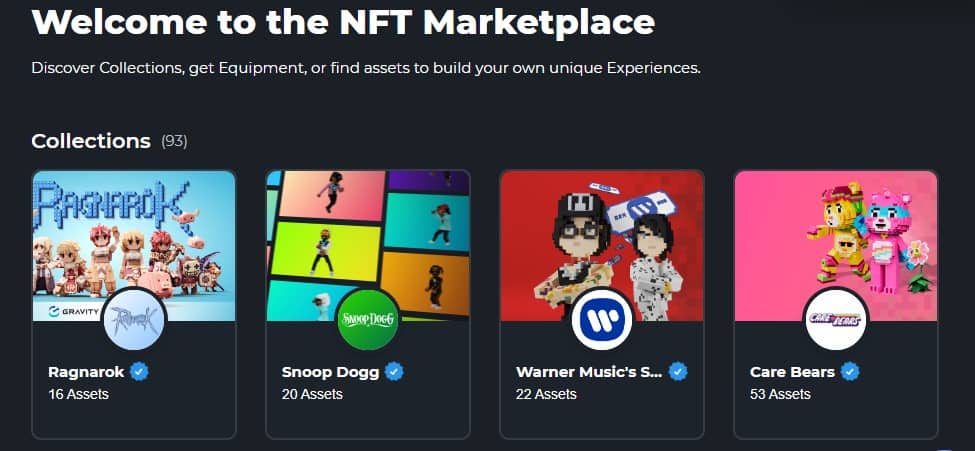Click the blue Warner Music logo avatar
Screen dimensions: 975x451
click(602, 320)
